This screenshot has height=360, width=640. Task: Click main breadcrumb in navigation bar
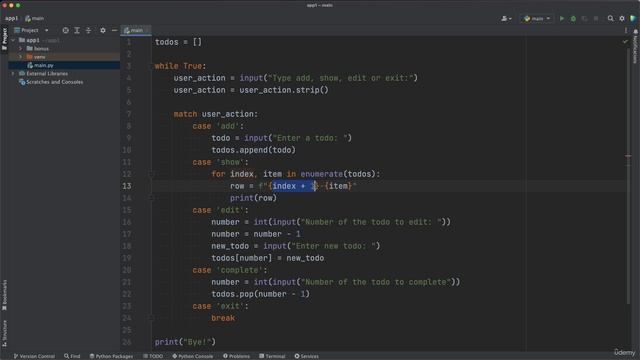[34, 18]
